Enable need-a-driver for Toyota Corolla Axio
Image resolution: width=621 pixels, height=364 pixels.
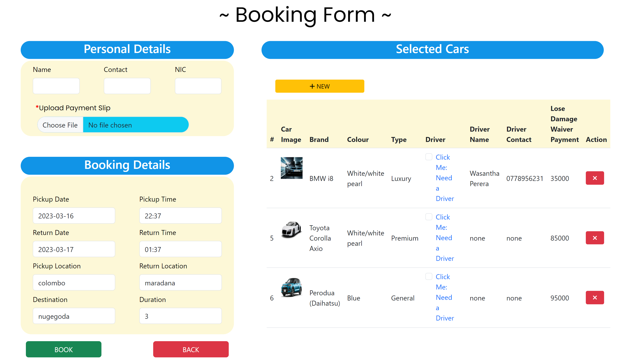tap(428, 217)
